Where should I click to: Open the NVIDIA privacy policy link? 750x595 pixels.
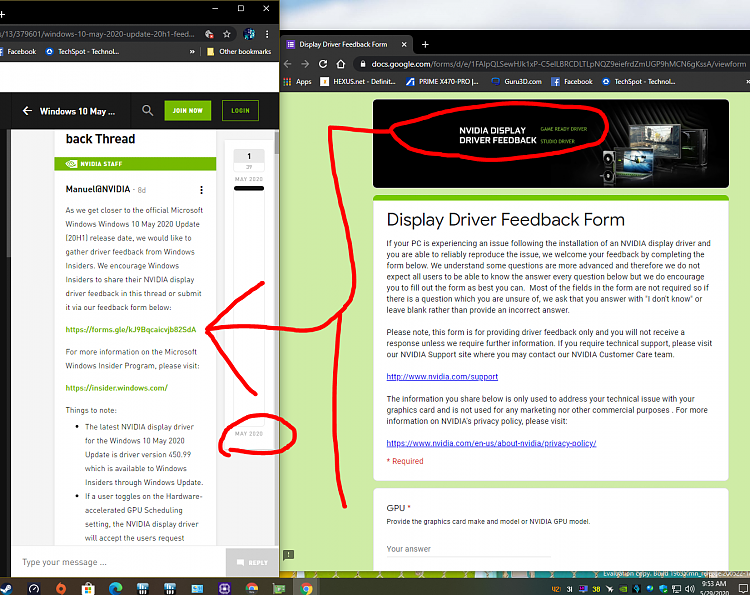pyautogui.click(x=491, y=443)
